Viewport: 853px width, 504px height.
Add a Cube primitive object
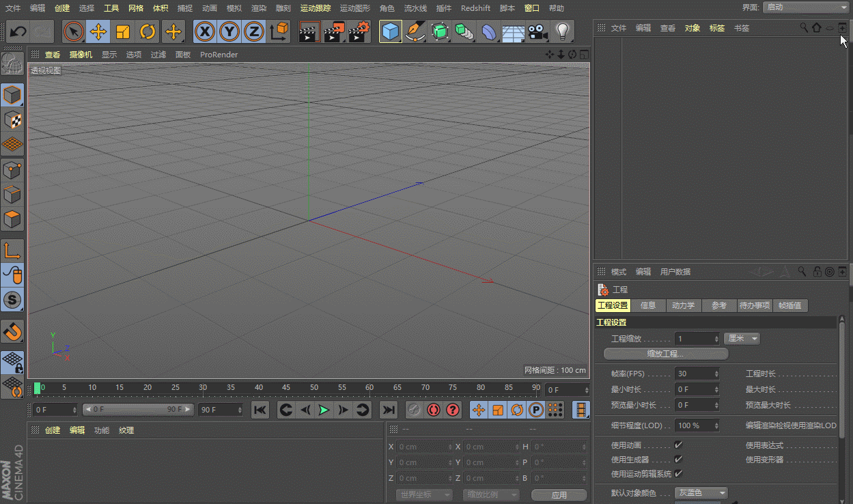point(391,32)
